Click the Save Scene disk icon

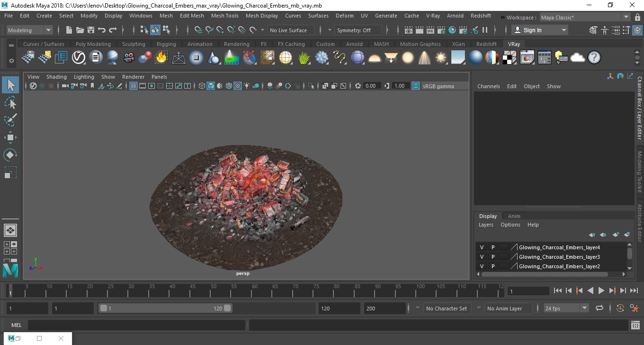click(x=91, y=30)
